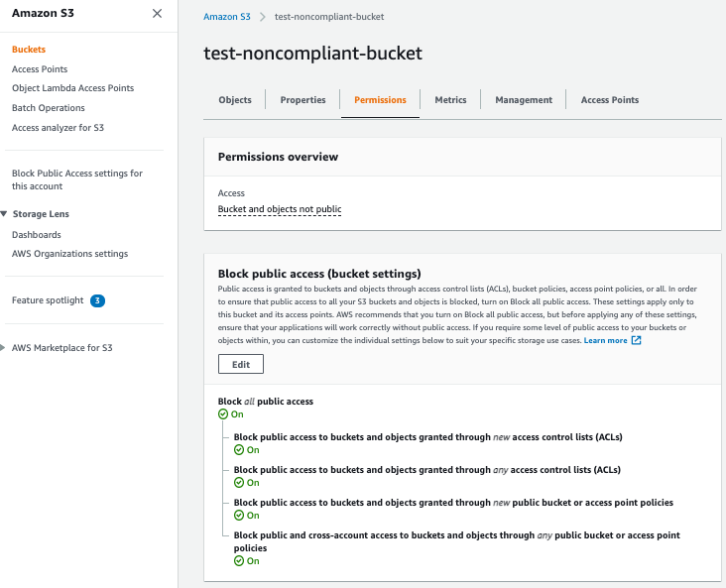Open the Management tab
This screenshot has height=588, width=726.
click(524, 100)
